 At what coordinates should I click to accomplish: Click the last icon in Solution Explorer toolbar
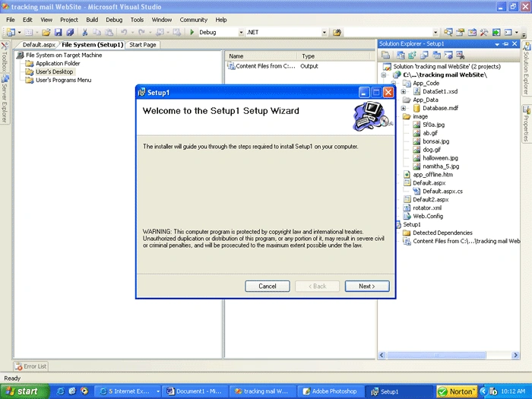click(x=460, y=55)
